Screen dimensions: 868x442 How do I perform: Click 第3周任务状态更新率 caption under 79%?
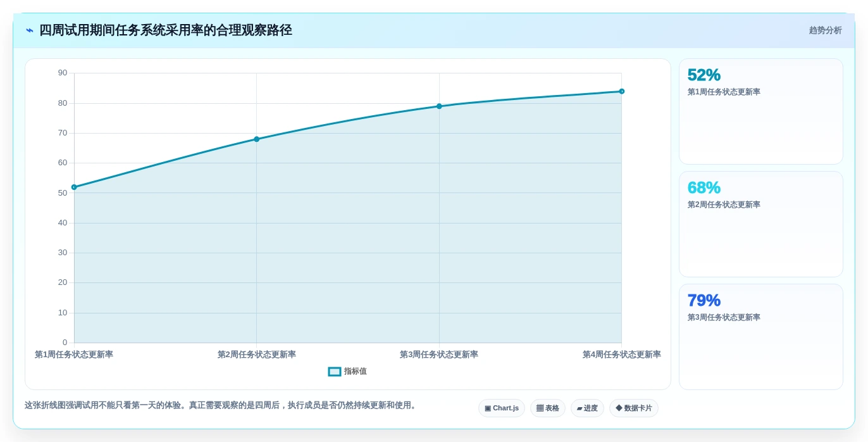(724, 317)
